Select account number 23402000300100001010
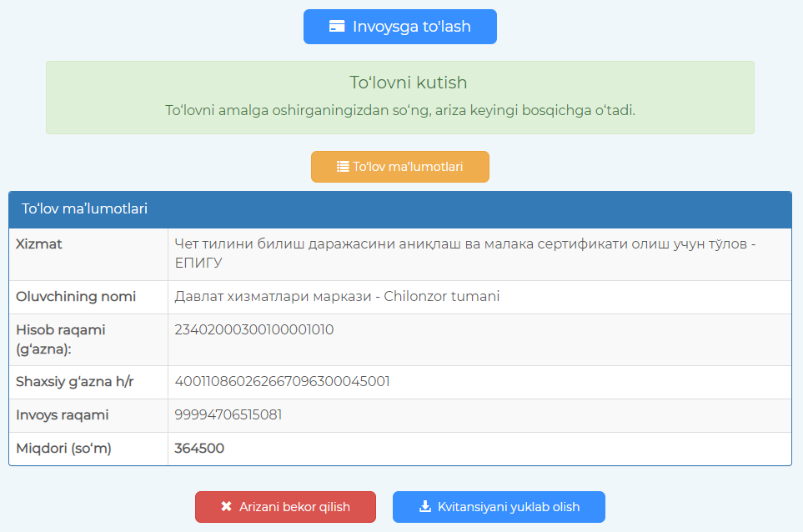This screenshot has height=532, width=803. coord(253,329)
